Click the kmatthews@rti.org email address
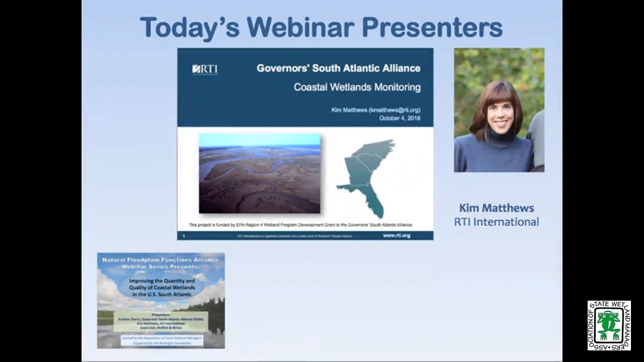This screenshot has width=644, height=362. point(394,110)
